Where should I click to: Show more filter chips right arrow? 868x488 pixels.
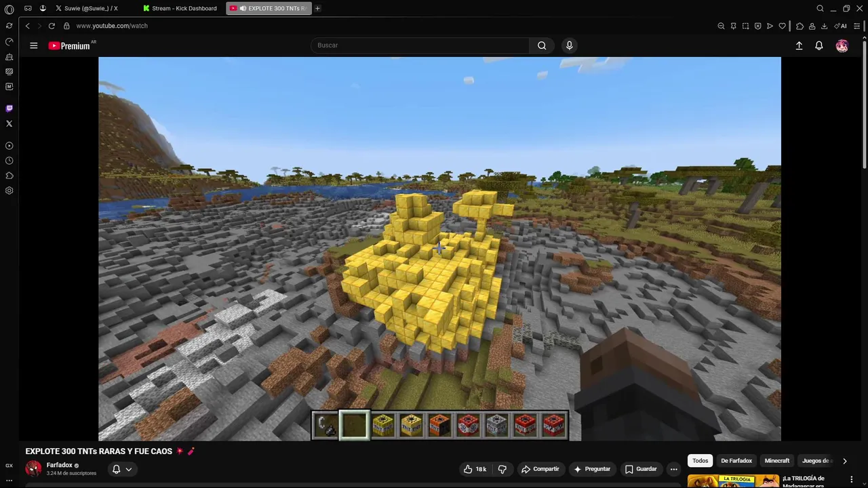(x=845, y=461)
